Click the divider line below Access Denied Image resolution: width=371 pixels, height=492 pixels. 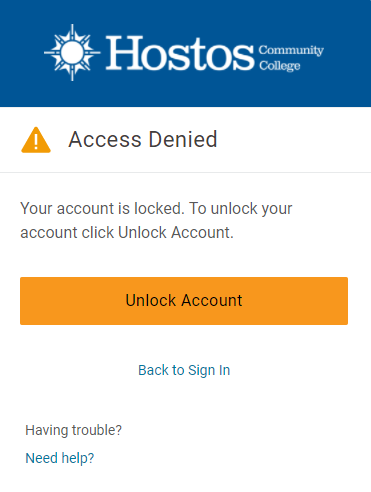(185, 172)
